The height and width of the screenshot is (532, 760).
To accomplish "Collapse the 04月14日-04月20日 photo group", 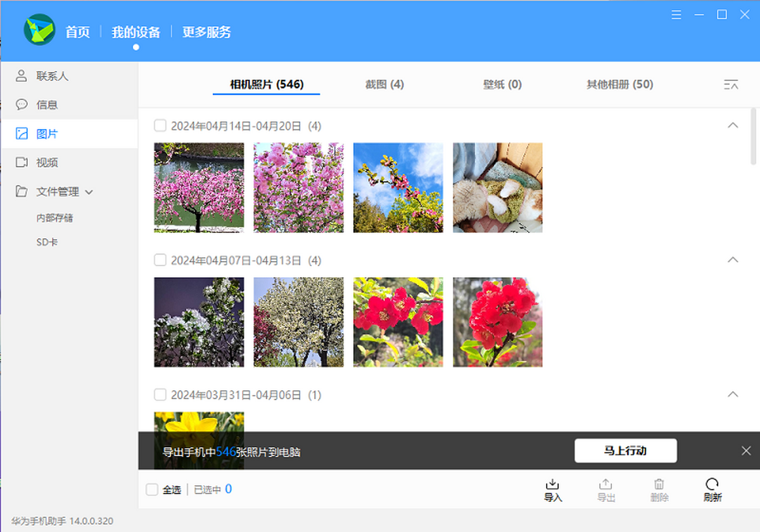I will tap(733, 125).
